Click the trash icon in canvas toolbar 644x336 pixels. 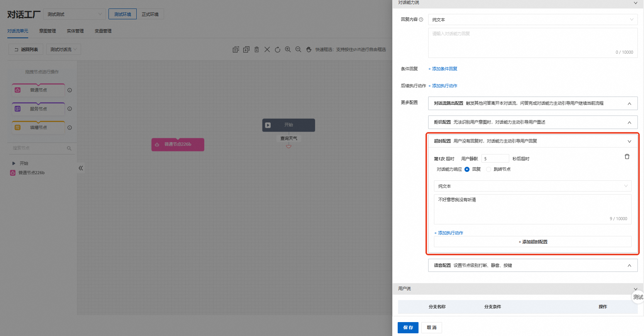click(x=256, y=49)
